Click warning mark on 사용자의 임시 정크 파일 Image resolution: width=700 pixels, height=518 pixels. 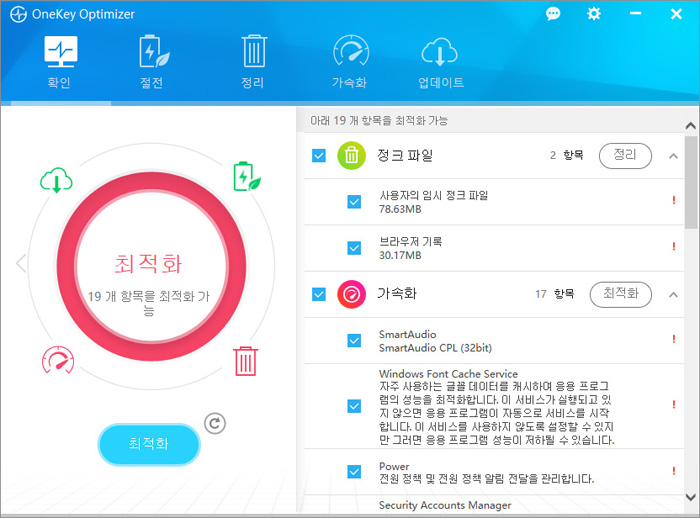pyautogui.click(x=674, y=201)
